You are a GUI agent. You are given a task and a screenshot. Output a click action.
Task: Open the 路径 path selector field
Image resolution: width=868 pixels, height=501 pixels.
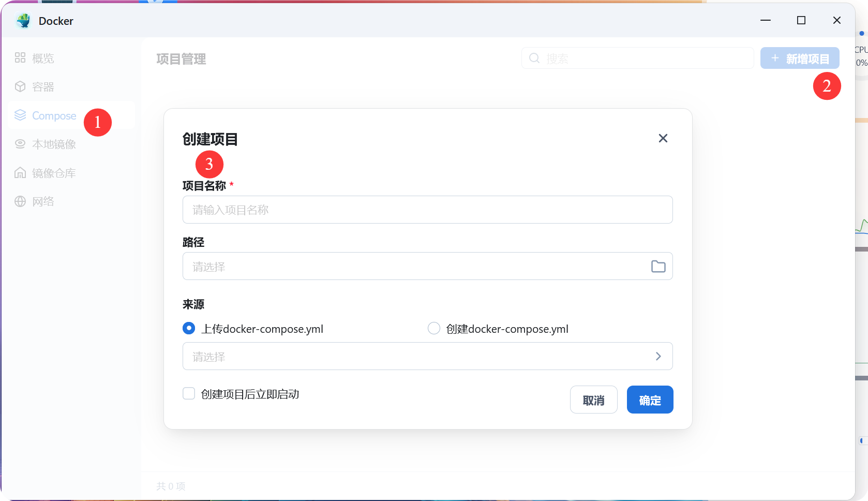tap(414, 267)
